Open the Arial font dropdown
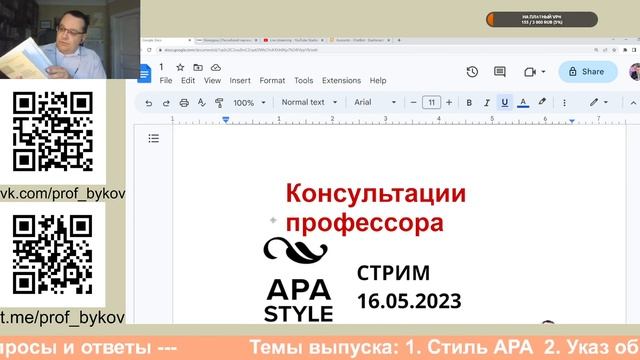Image resolution: width=640 pixels, height=360 pixels. tap(375, 102)
